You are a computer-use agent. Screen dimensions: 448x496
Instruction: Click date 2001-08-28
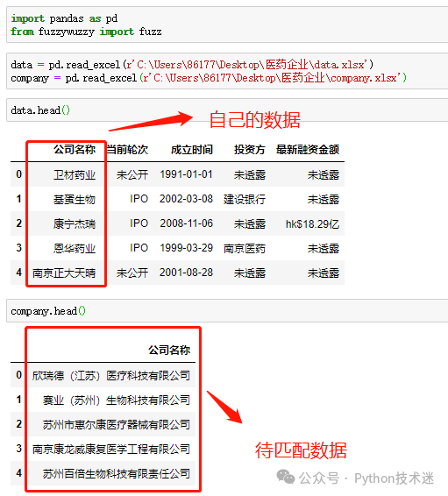tap(187, 273)
